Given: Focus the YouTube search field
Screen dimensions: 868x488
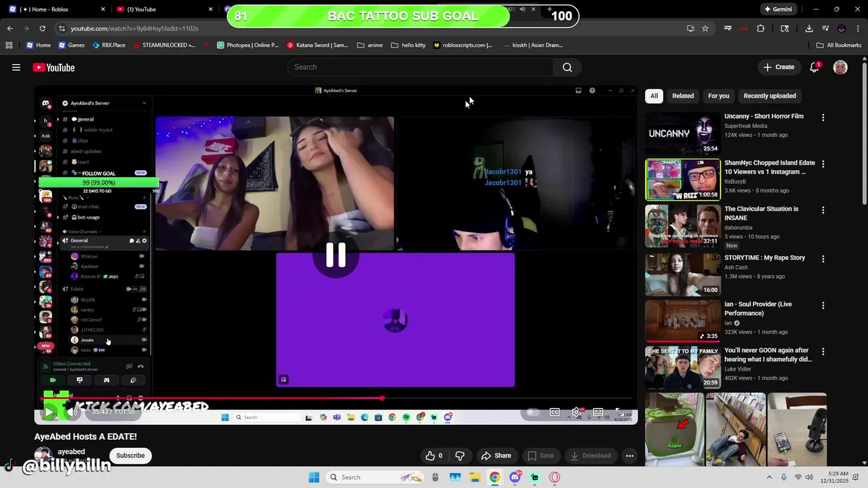Looking at the screenshot, I should point(420,67).
